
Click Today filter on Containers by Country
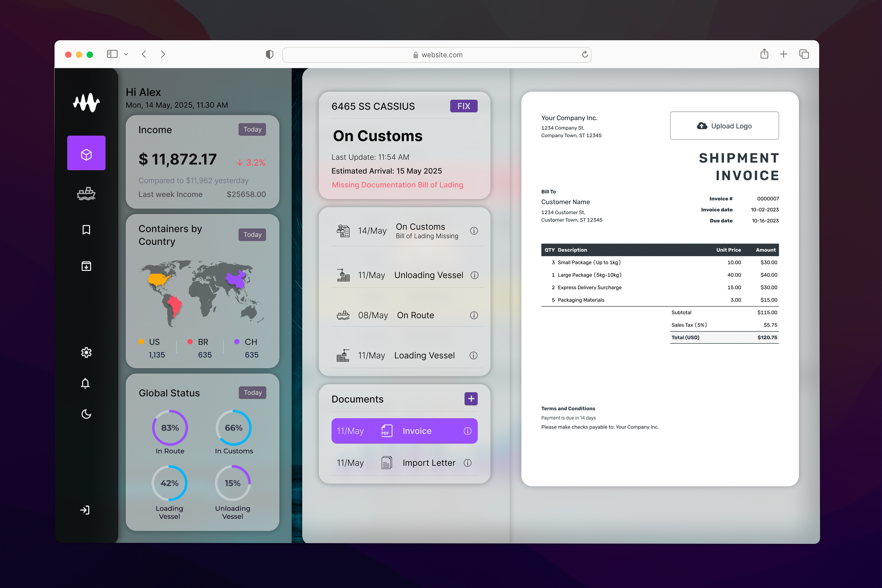[252, 235]
